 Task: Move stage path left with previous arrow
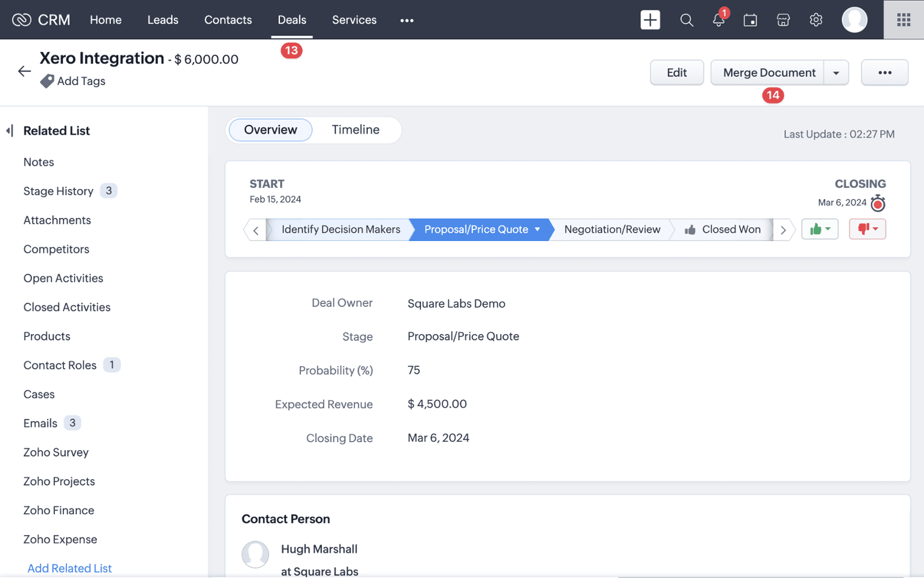tap(255, 230)
